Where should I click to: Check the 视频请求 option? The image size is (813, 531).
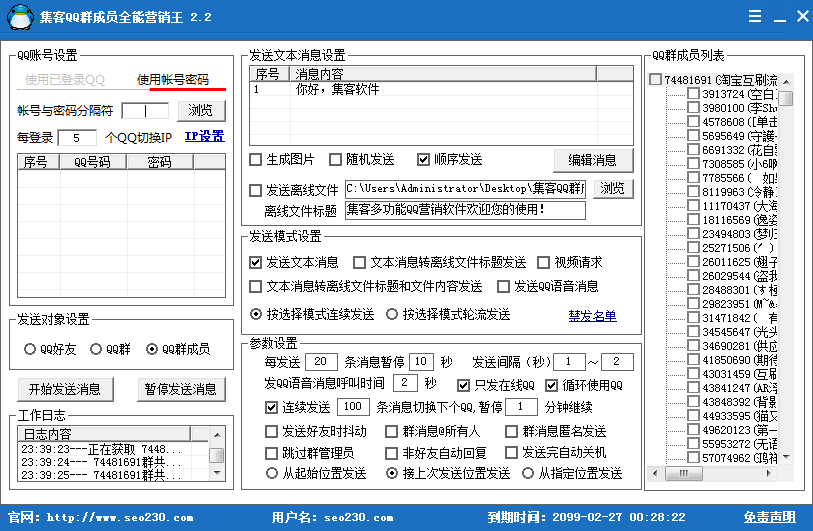click(544, 263)
